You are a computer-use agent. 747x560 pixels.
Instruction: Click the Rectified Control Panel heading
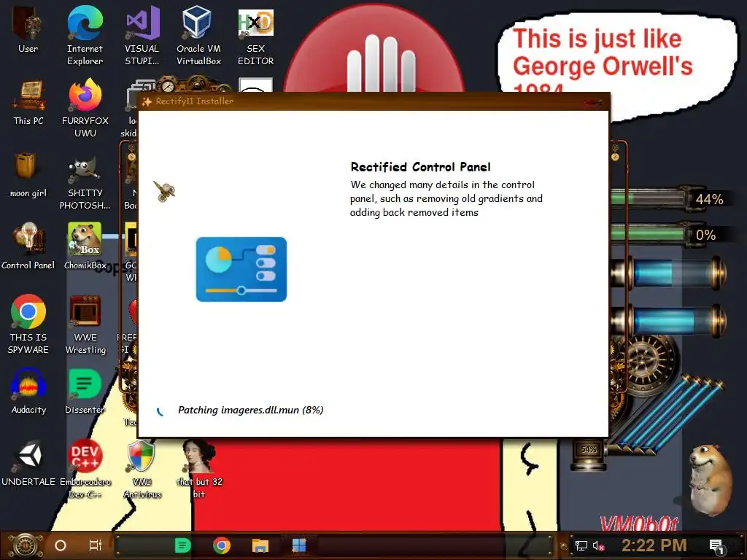click(421, 167)
